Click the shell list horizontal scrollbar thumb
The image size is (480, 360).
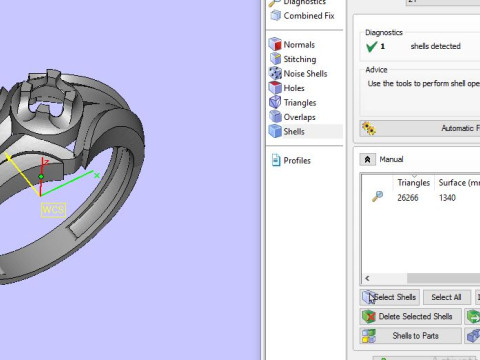pyautogui.click(x=443, y=278)
